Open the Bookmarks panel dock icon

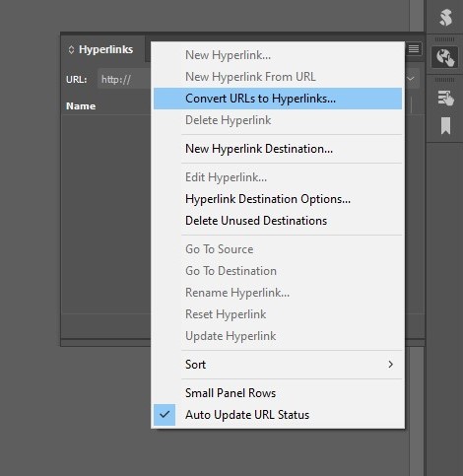click(445, 126)
